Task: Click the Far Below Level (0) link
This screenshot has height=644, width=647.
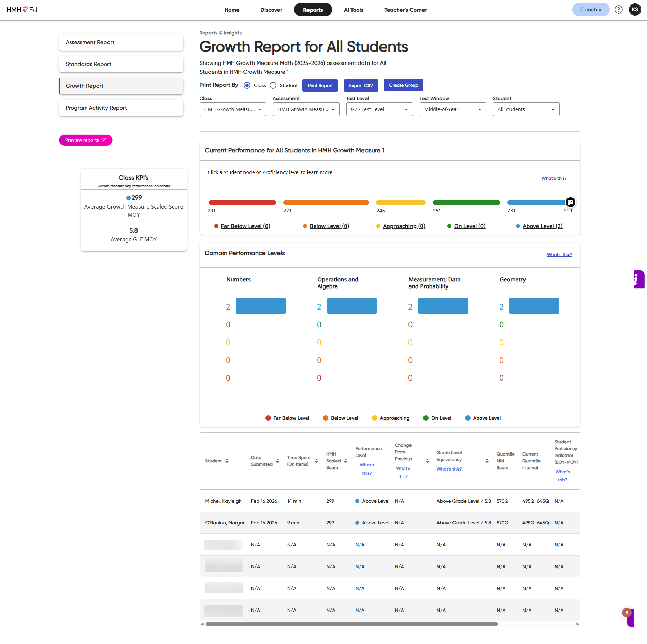Action: click(245, 226)
